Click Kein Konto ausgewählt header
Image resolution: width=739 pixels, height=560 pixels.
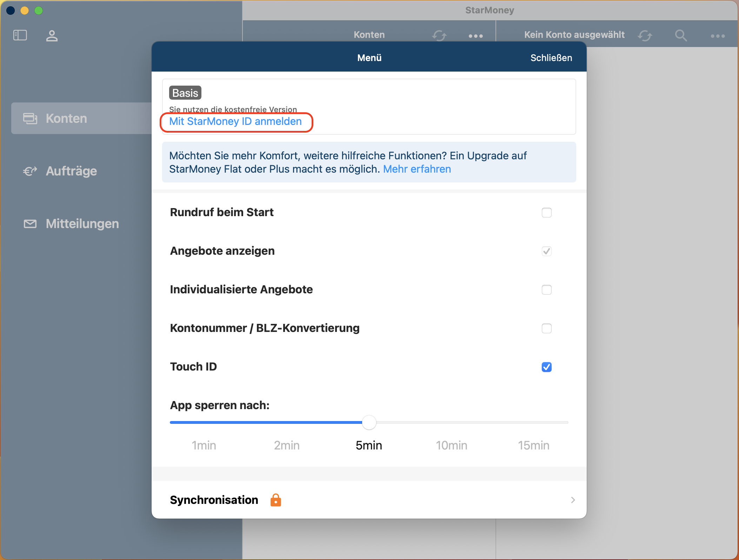tap(574, 35)
